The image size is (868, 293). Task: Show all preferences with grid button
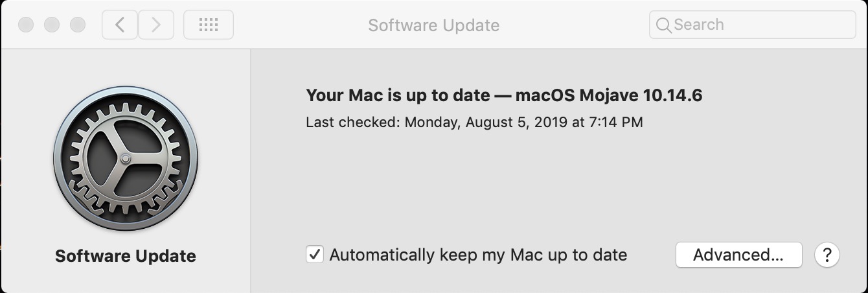(208, 25)
